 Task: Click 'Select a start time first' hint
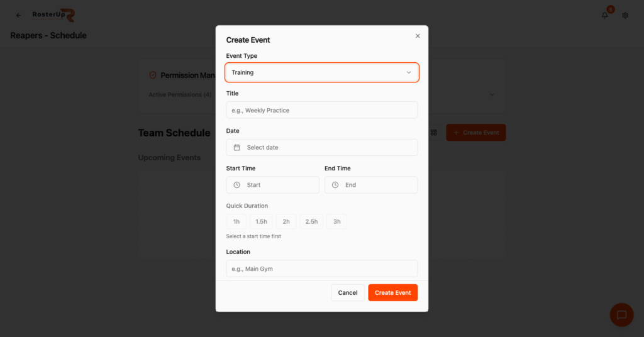pyautogui.click(x=253, y=236)
